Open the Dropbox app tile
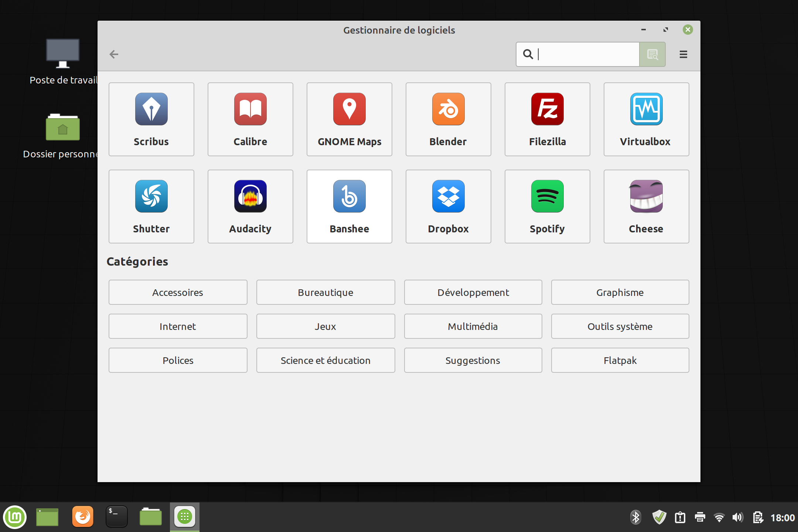Image resolution: width=798 pixels, height=532 pixels. click(448, 207)
